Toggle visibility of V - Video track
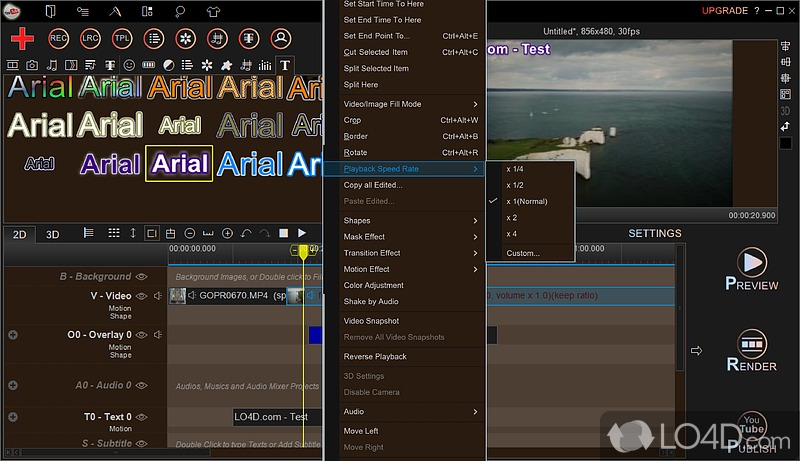Screen dimensions: 800x461 [x=142, y=296]
